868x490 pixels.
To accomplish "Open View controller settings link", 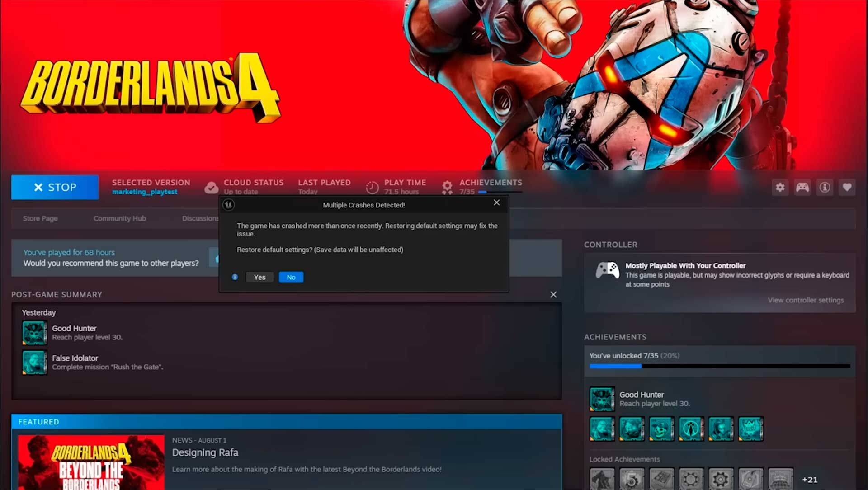I will click(x=805, y=300).
